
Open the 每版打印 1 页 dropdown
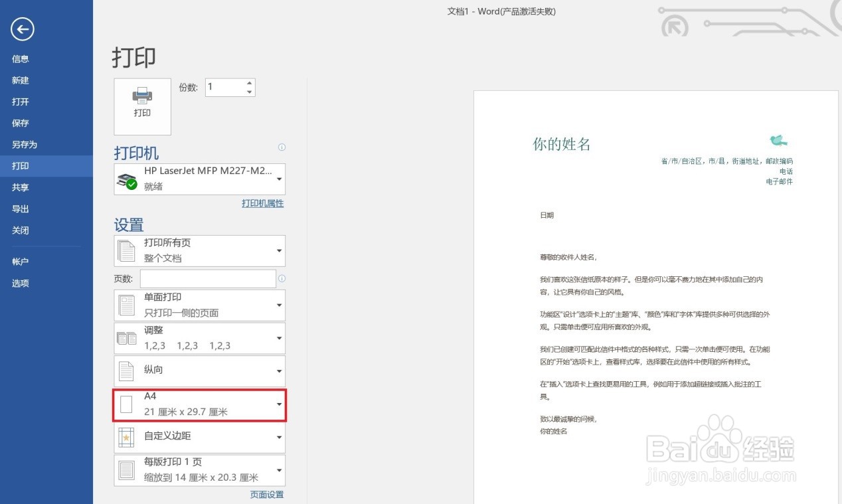point(278,469)
